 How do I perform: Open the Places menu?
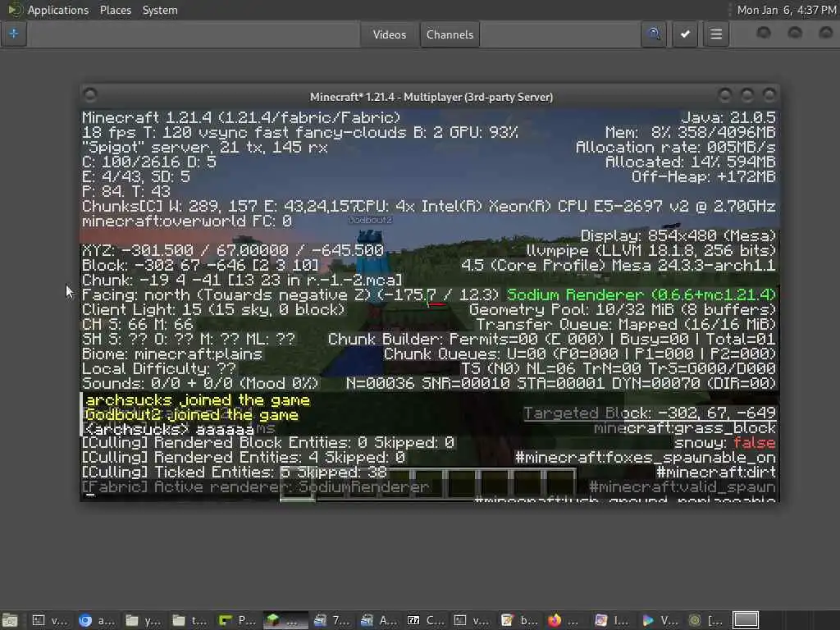pyautogui.click(x=115, y=10)
